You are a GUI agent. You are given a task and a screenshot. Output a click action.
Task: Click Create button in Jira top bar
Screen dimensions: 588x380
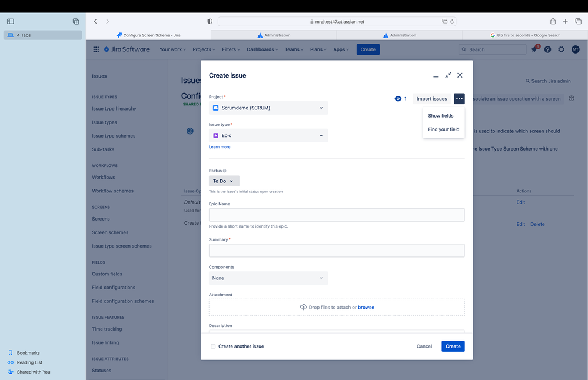368,49
